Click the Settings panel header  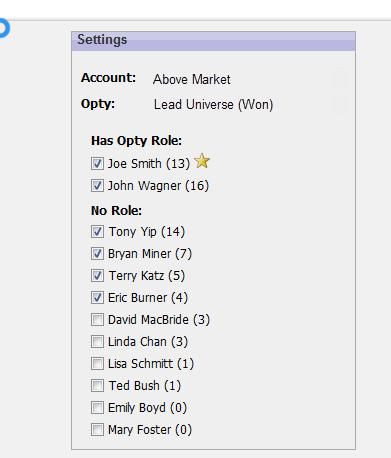[x=213, y=41]
